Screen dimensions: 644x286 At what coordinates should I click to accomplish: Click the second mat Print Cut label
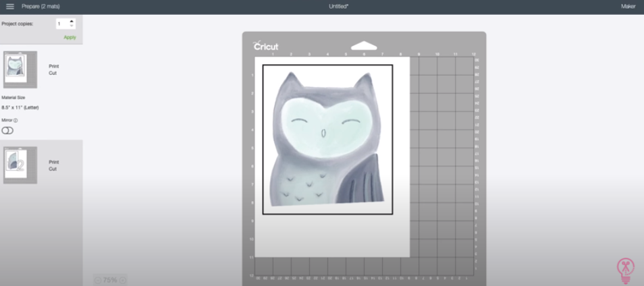coord(53,165)
